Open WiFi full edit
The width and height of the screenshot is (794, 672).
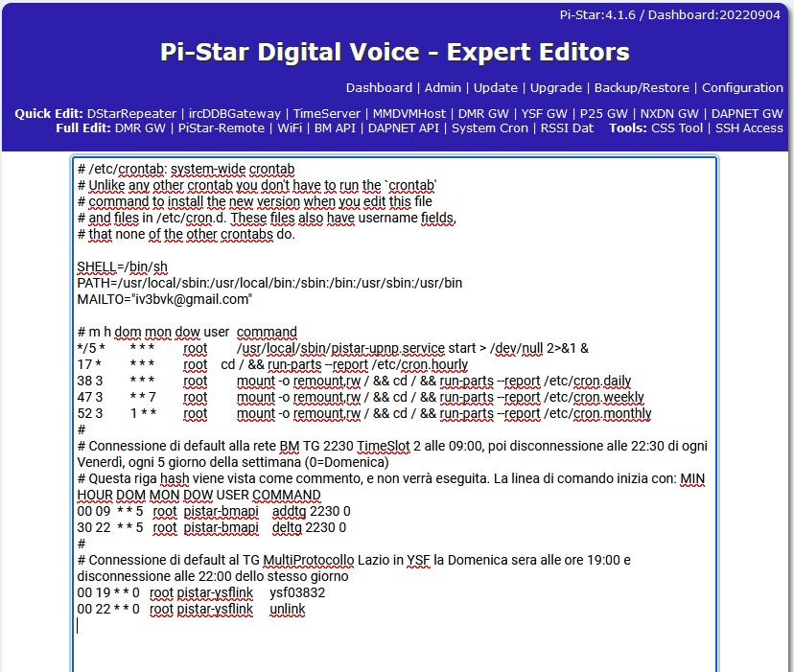coord(290,128)
